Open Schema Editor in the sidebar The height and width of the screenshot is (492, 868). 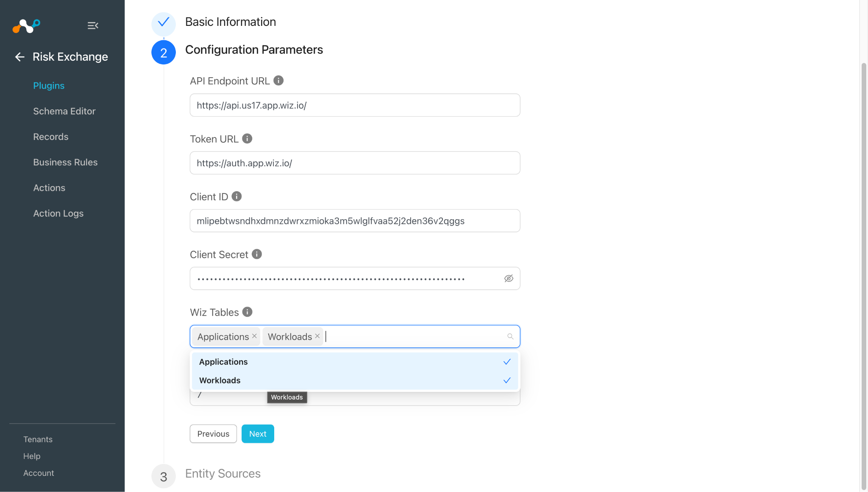64,111
